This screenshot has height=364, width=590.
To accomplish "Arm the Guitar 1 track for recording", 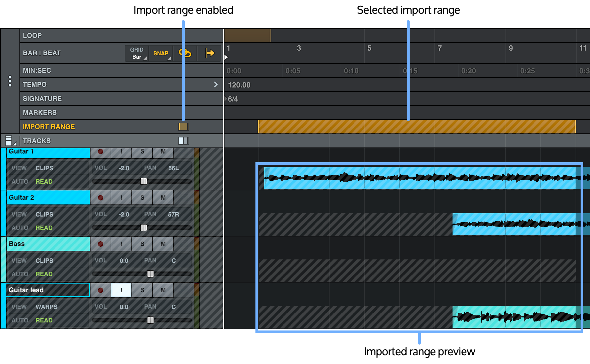I will coord(100,152).
